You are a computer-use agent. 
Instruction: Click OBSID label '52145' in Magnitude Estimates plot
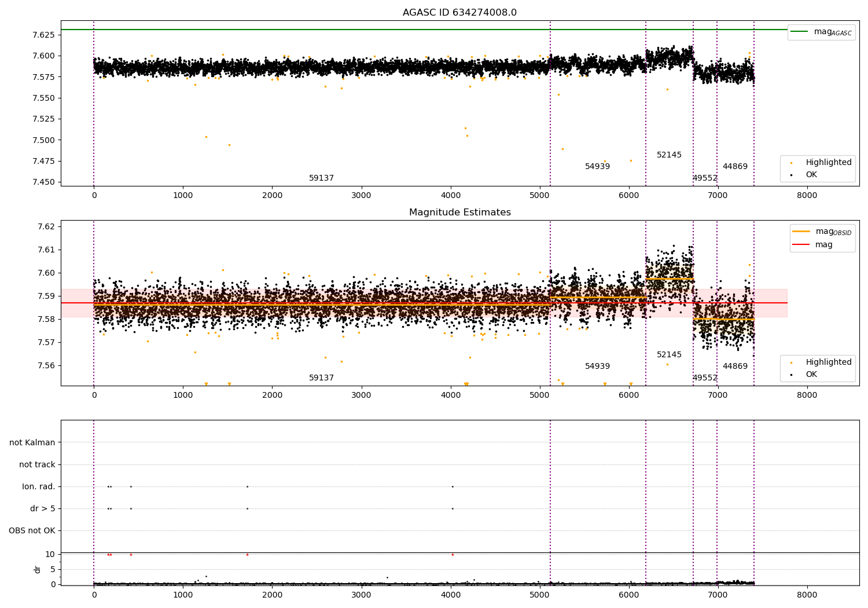(669, 355)
